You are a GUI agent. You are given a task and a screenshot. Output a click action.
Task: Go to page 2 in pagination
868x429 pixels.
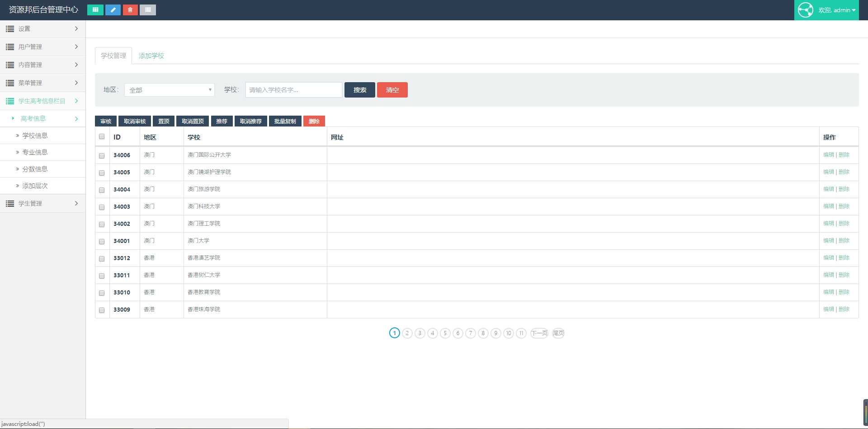point(407,333)
